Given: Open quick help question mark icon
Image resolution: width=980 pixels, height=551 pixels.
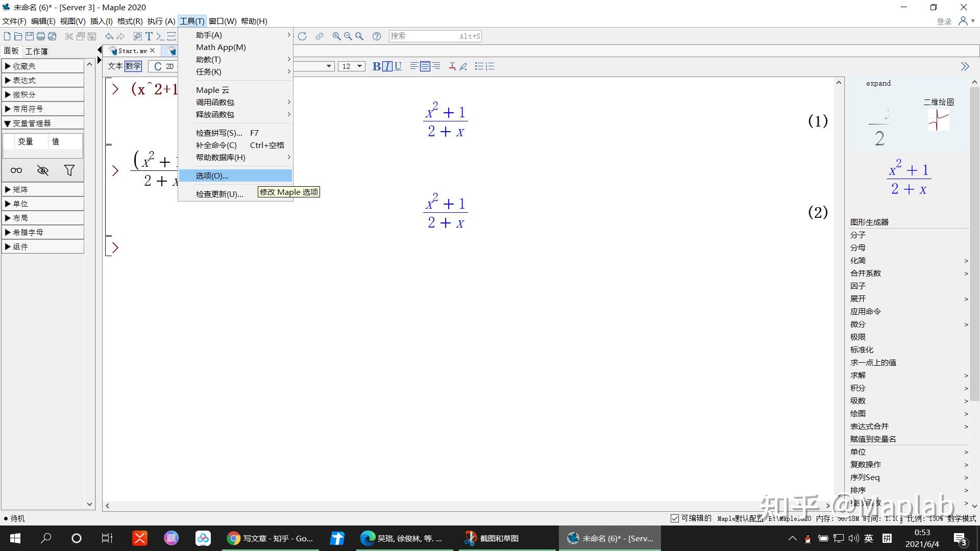Looking at the screenshot, I should 377,36.
